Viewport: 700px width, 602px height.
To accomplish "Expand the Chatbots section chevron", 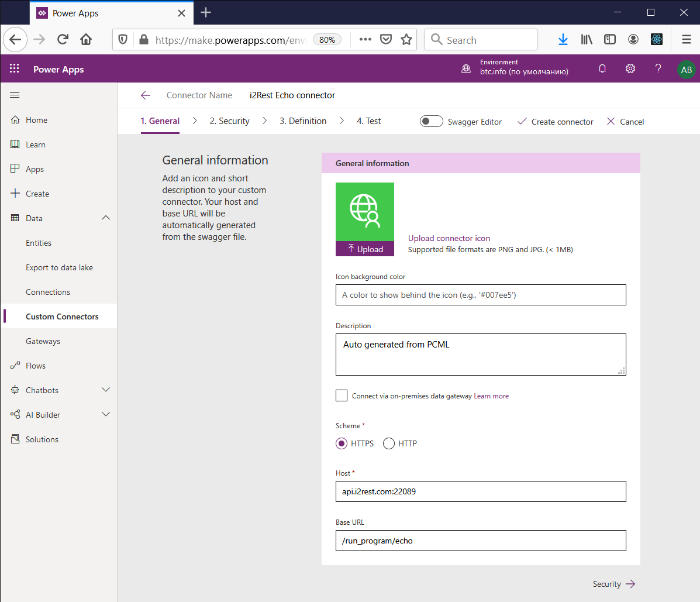I will 106,390.
